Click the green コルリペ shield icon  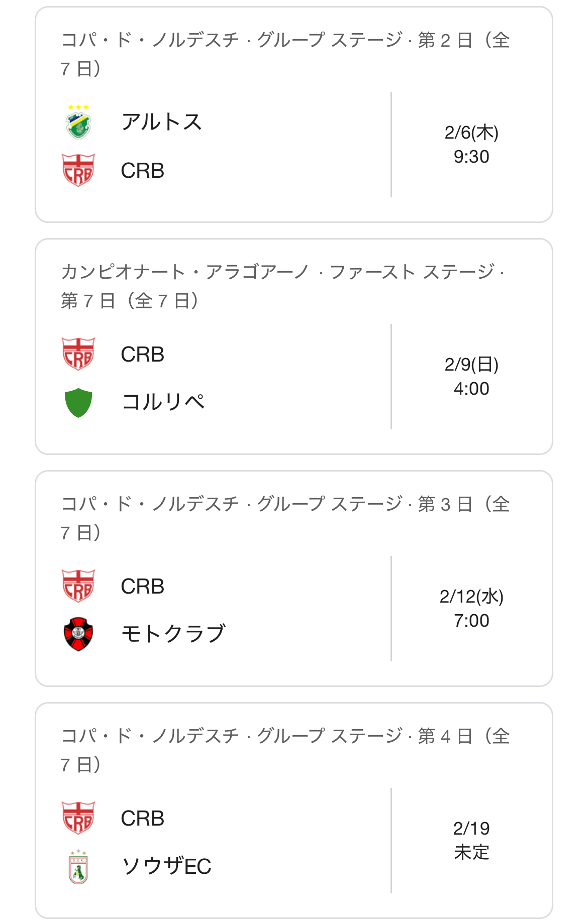point(78,402)
